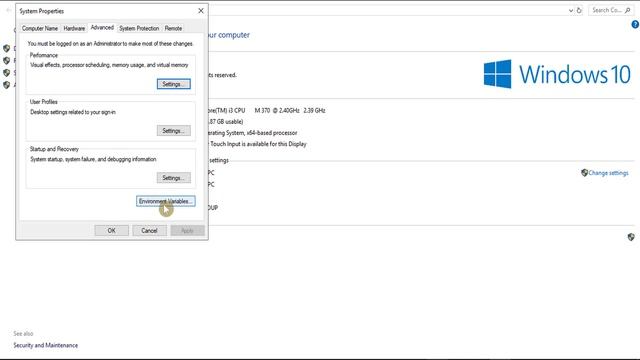
Task: Click the Windows 10 logo
Action: pyautogui.click(x=557, y=74)
